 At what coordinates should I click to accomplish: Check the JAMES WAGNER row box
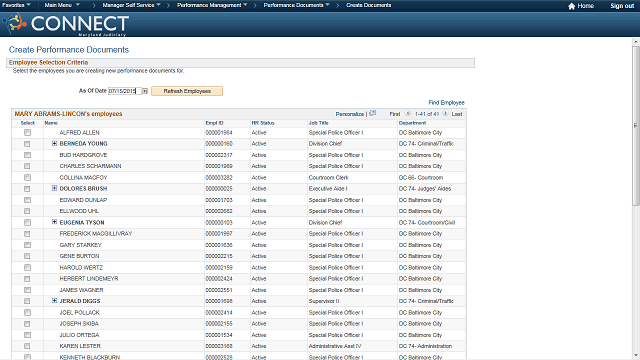click(27, 290)
